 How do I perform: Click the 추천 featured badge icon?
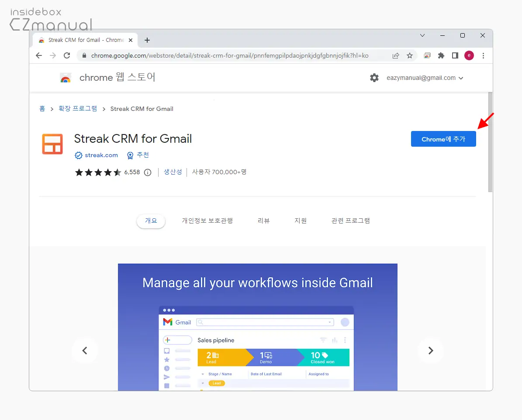click(130, 155)
